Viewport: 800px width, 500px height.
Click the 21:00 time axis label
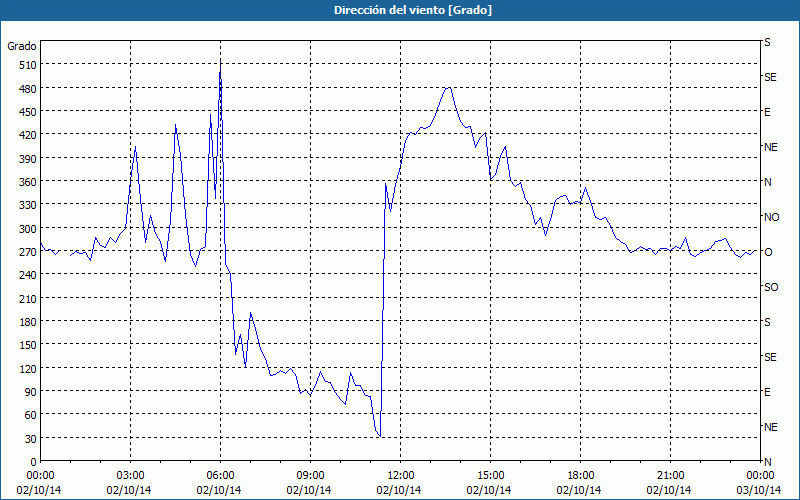[x=670, y=476]
